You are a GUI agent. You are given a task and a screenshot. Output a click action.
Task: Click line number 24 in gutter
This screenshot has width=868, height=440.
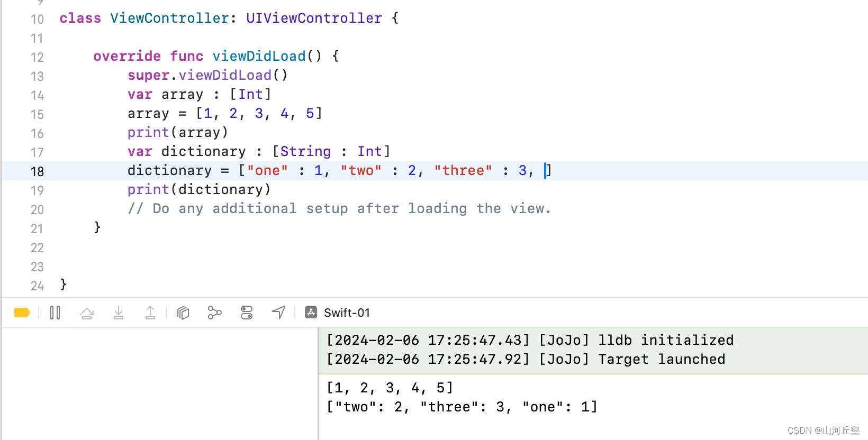coord(37,286)
